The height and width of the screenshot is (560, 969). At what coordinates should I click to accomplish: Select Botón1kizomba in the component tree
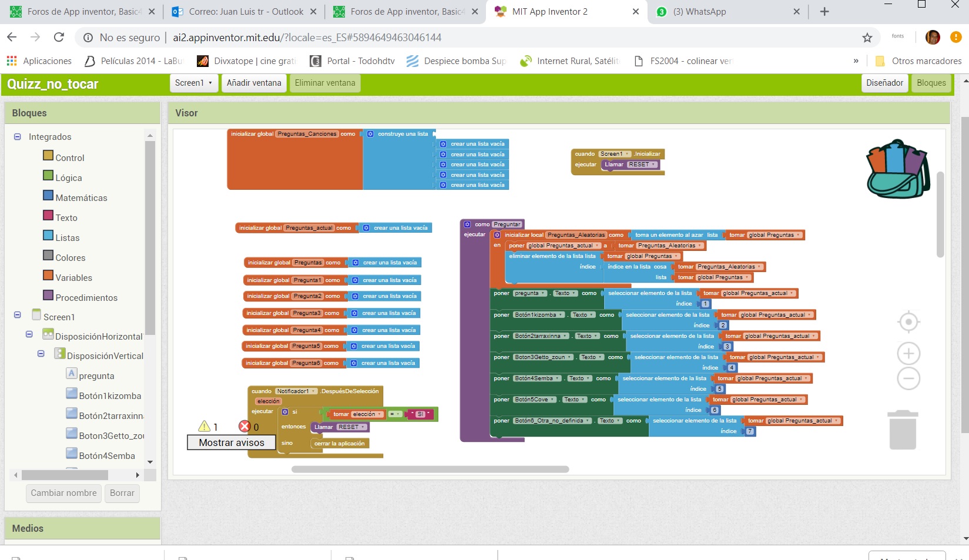click(x=110, y=396)
